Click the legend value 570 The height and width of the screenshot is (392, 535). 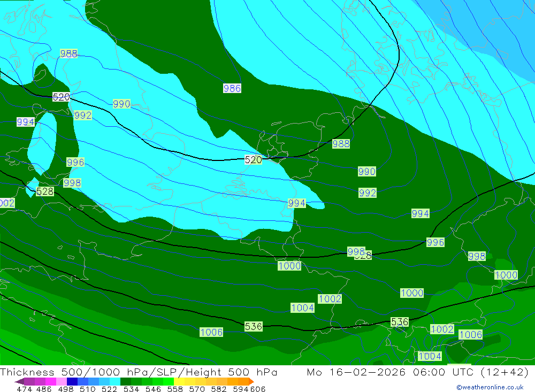[196, 389]
